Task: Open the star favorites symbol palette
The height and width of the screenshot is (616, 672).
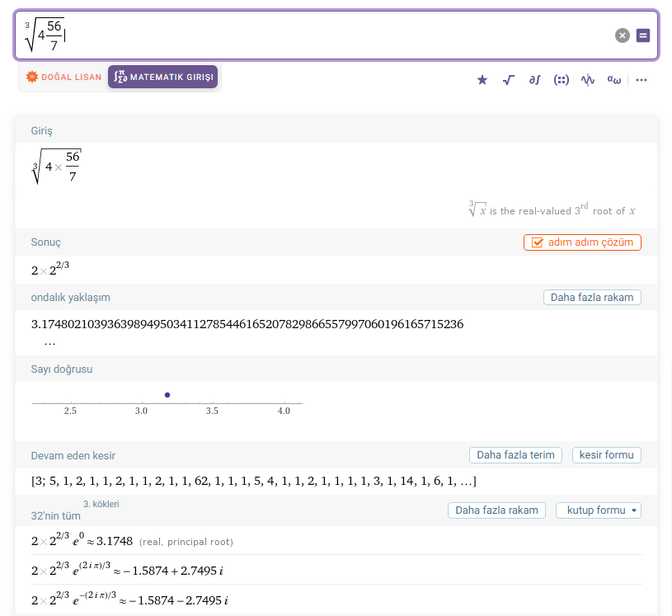Action: 482,80
